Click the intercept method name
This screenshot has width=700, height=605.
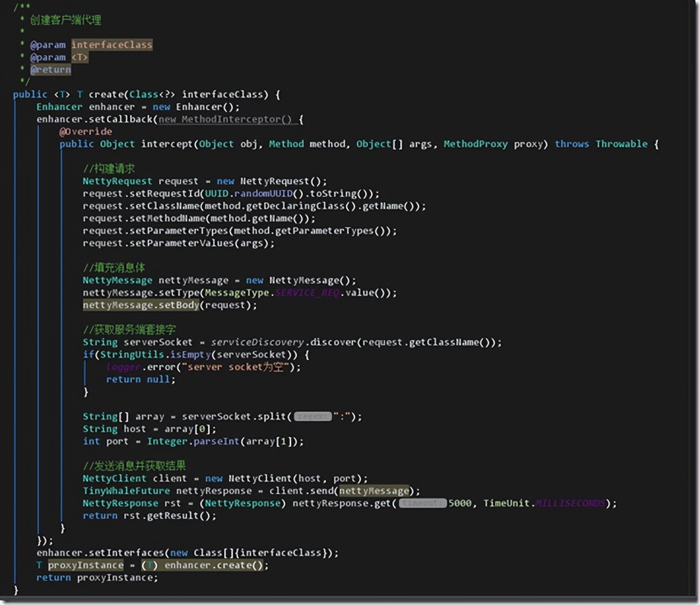(167, 144)
